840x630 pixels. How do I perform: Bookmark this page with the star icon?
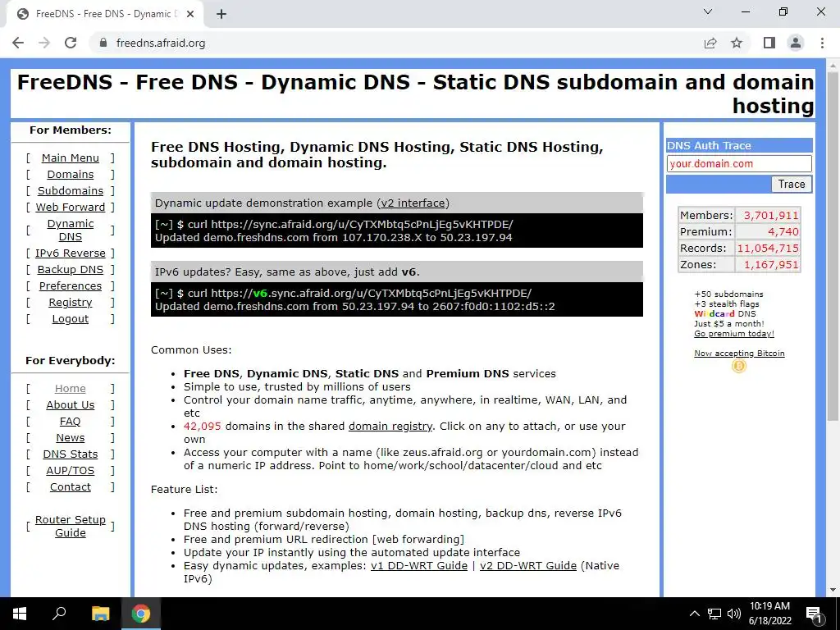tap(737, 43)
